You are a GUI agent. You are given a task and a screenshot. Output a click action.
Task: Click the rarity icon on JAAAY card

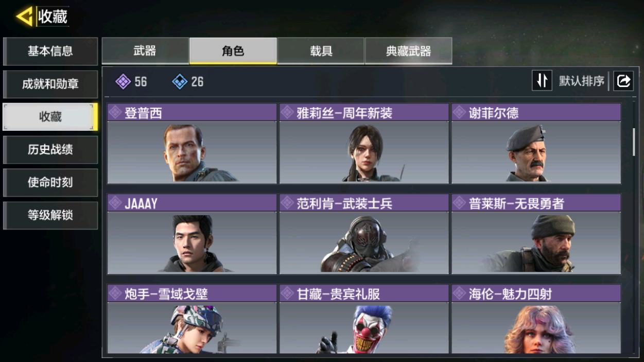115,203
